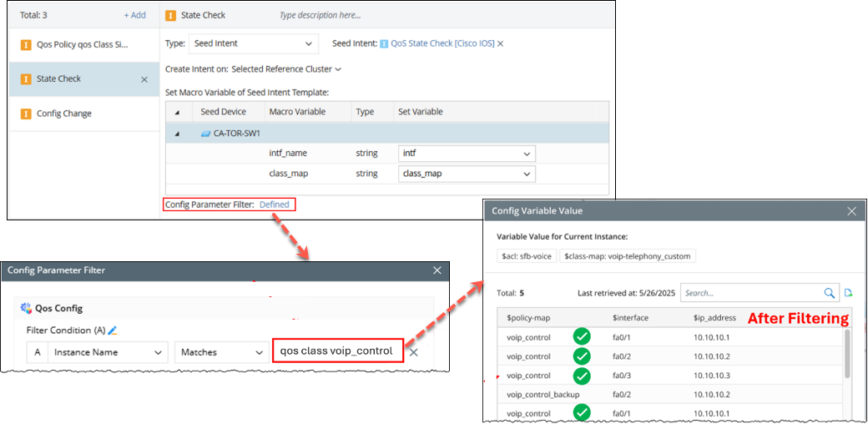Click green check on the 10.10.10.3 row
The height and width of the screenshot is (424, 868).
tap(582, 376)
